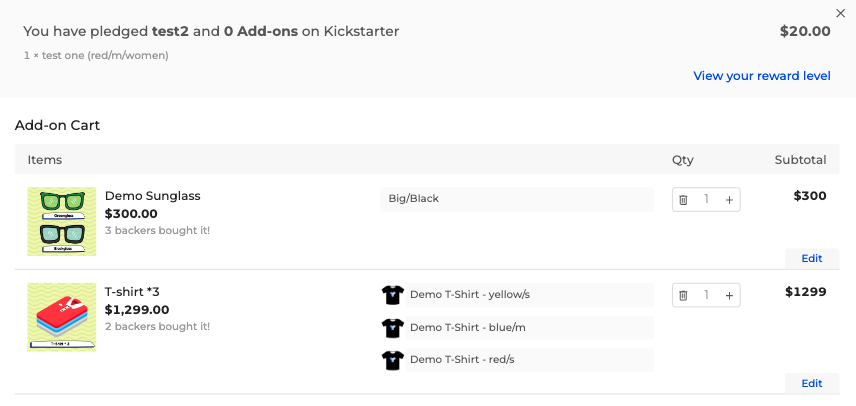Click the red/s T-shirt icon

pos(392,360)
